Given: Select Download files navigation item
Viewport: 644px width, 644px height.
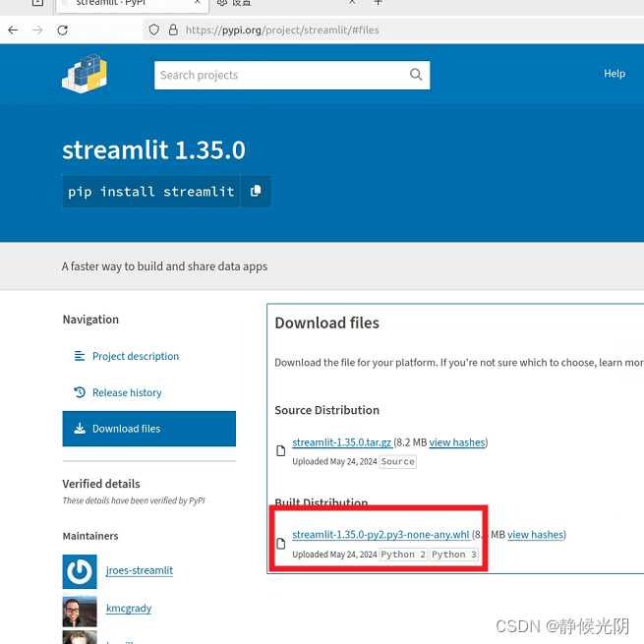Looking at the screenshot, I should pos(149,429).
